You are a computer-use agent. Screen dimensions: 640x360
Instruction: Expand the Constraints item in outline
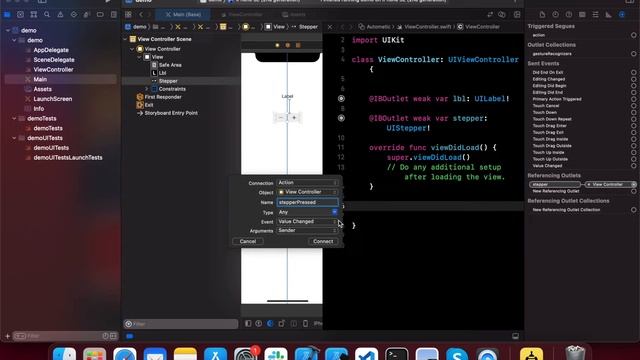coord(147,89)
